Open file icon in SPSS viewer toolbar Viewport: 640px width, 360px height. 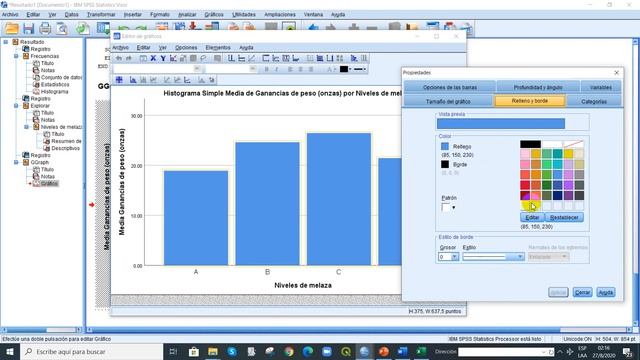pyautogui.click(x=12, y=28)
